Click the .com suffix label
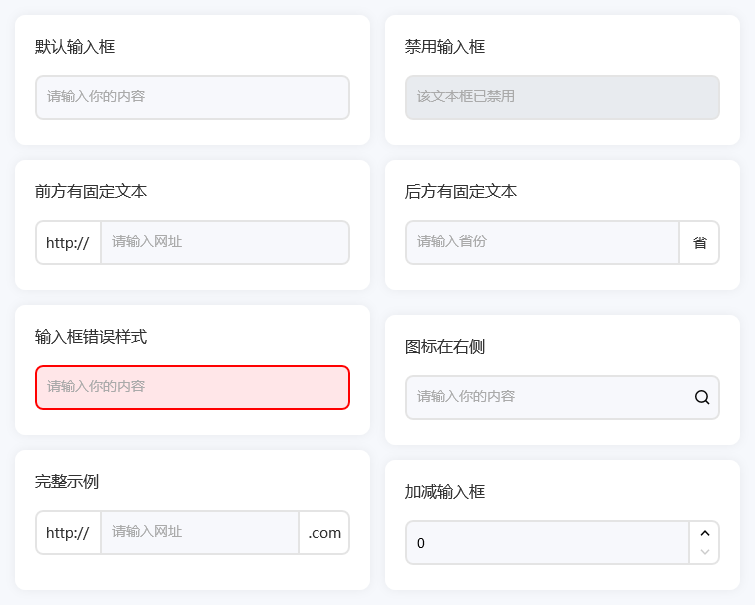The image size is (755, 605). pyautogui.click(x=324, y=533)
